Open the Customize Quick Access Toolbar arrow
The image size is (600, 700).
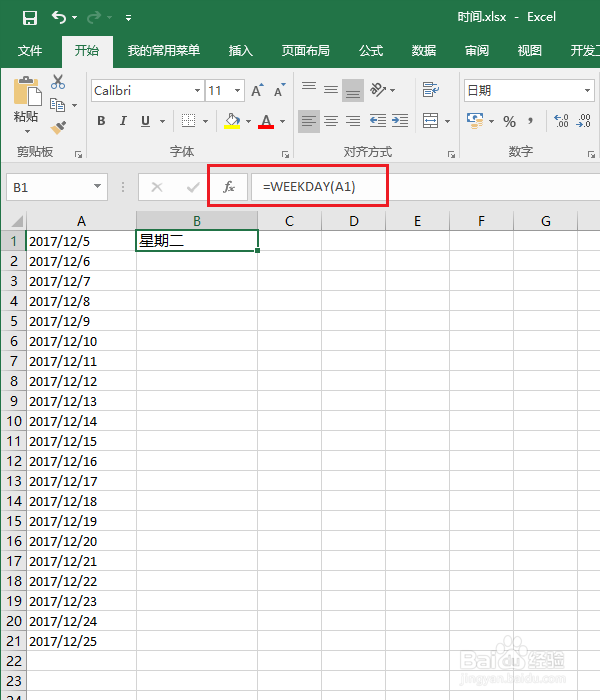tap(128, 18)
